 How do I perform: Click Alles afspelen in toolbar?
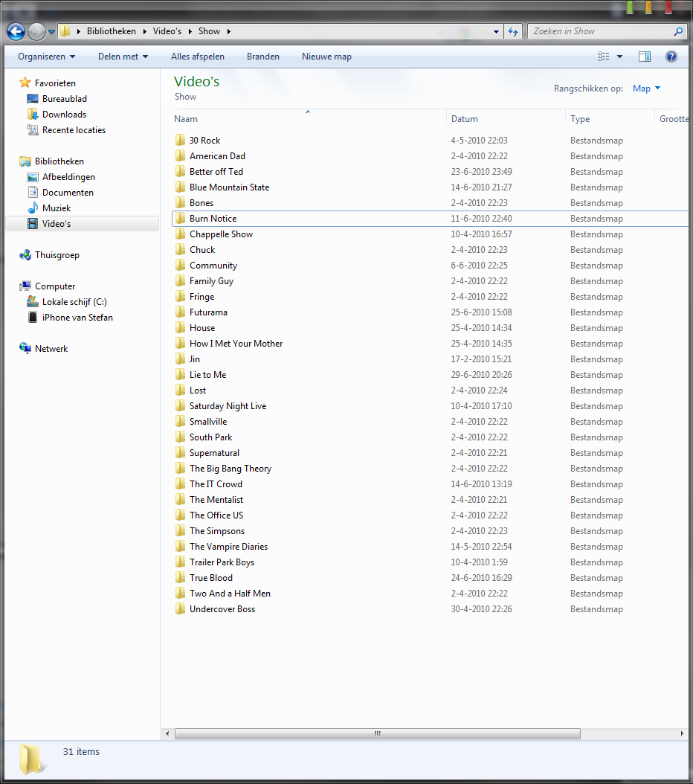(197, 57)
